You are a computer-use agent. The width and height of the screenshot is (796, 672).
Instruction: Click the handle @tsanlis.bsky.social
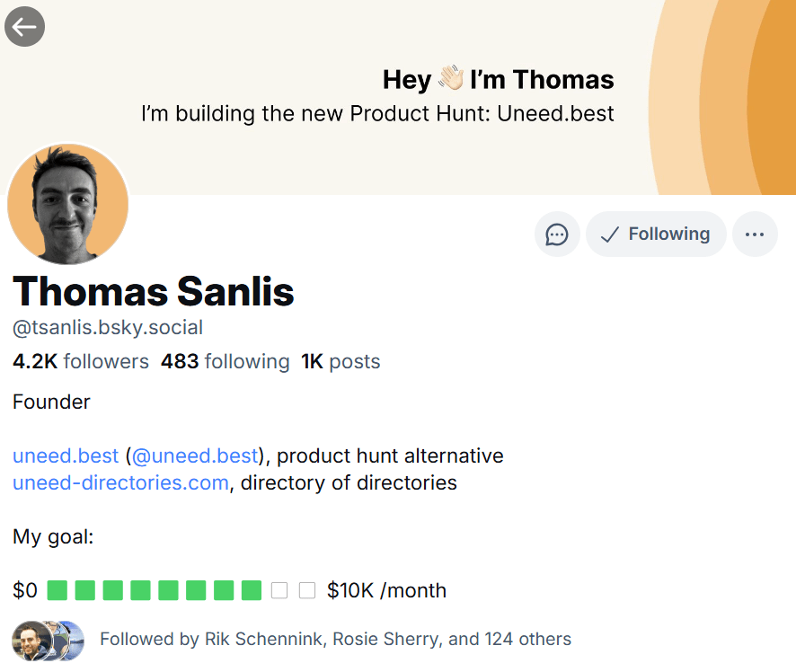[108, 328]
